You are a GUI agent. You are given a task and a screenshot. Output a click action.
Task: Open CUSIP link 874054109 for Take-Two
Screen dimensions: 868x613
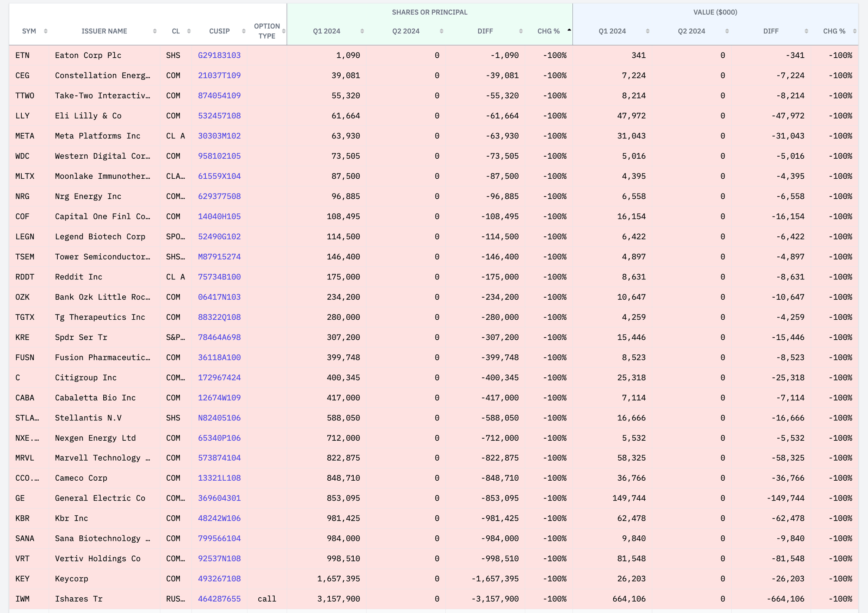(219, 95)
